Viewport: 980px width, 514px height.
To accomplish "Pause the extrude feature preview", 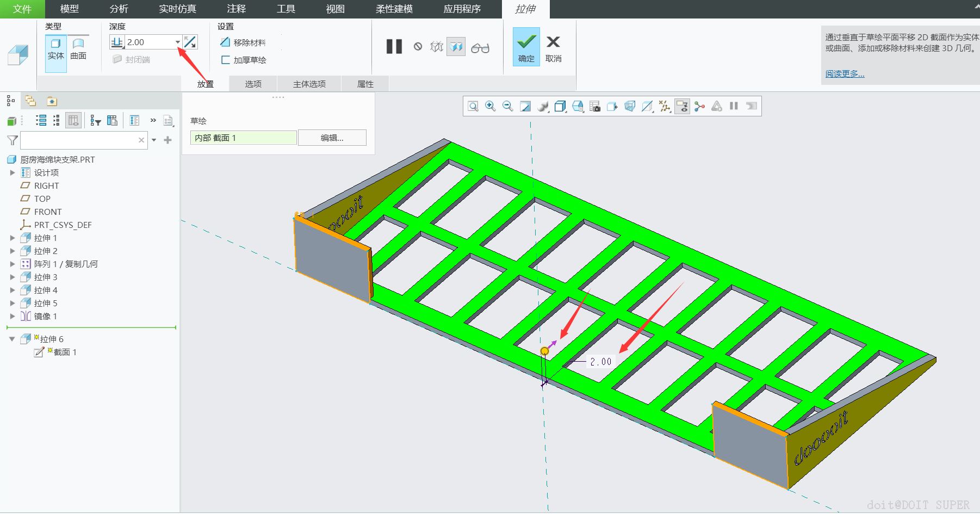I will point(394,47).
